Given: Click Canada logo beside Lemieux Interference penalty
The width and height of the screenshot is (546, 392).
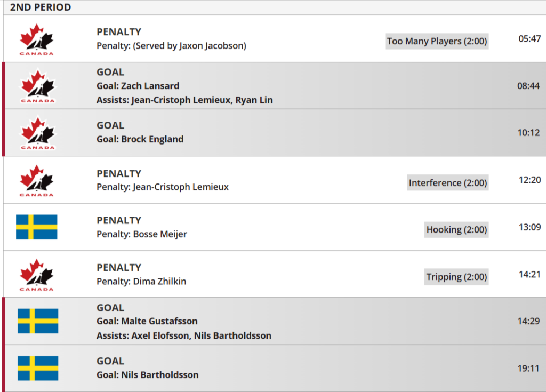Looking at the screenshot, I should tap(37, 180).
